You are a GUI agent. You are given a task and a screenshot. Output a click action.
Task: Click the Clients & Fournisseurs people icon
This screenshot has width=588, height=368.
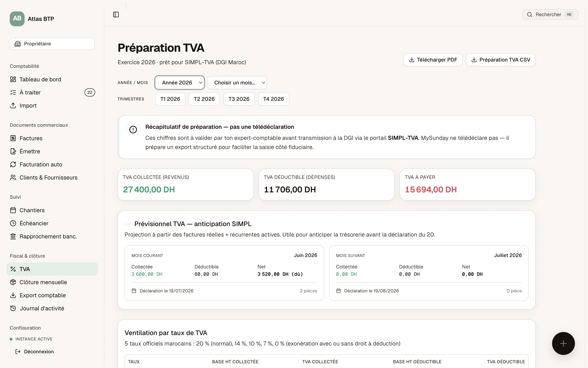pyautogui.click(x=13, y=177)
